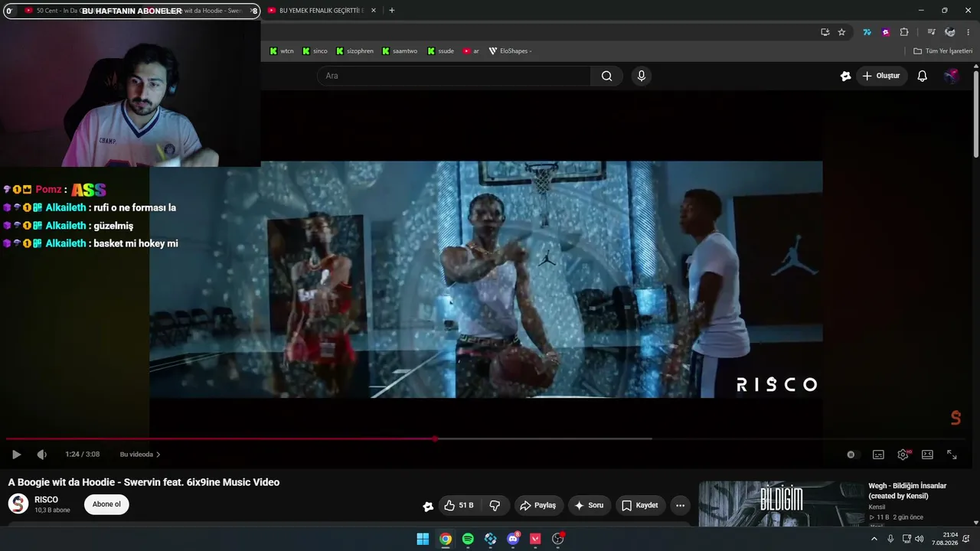Share the video via Paylaş
The width and height of the screenshot is (980, 551).
[x=538, y=505]
